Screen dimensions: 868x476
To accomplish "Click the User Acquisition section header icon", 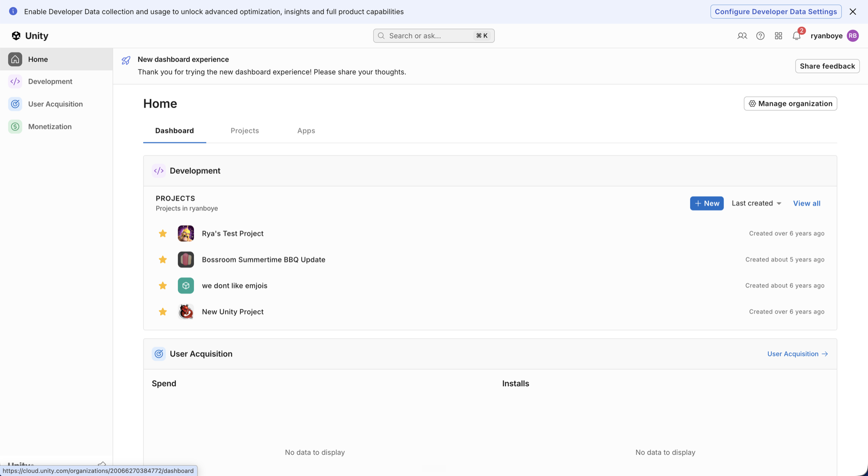I will point(159,354).
